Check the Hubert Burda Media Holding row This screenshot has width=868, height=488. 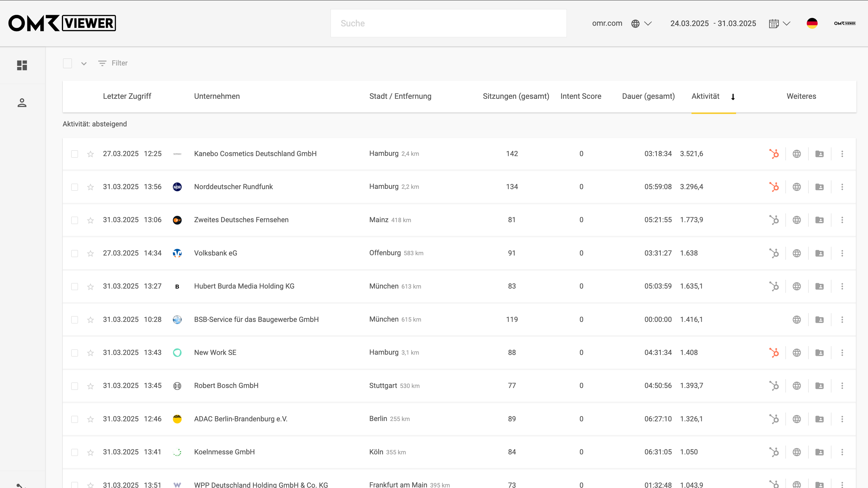[75, 287]
